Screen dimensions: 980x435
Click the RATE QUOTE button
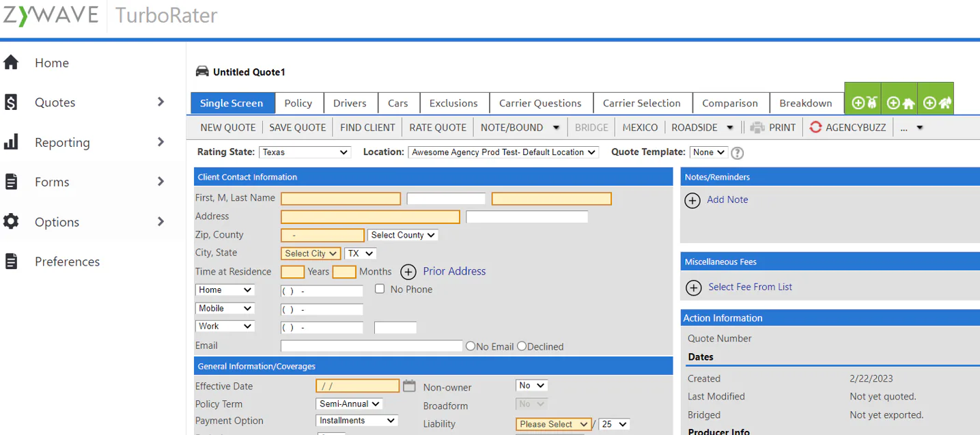(x=438, y=127)
